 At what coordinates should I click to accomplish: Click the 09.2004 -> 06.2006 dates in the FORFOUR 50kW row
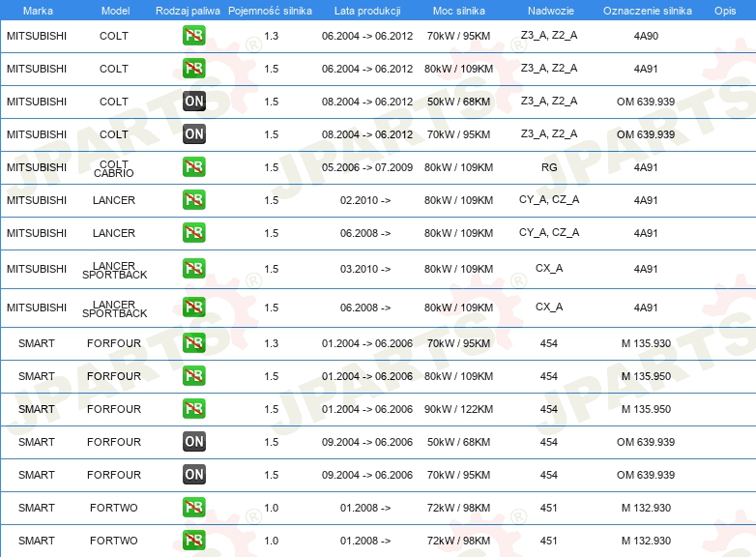(367, 442)
